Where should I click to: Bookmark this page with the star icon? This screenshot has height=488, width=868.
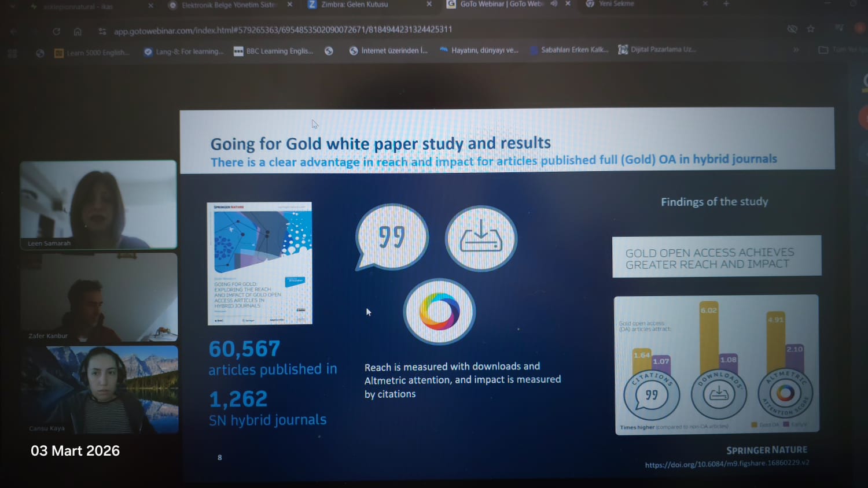coord(811,29)
